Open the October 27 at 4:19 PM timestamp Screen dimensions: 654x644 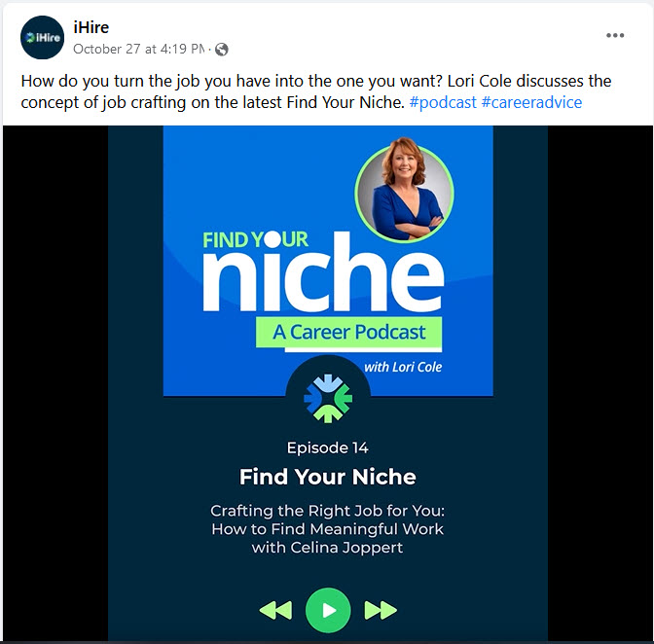[x=139, y=50]
